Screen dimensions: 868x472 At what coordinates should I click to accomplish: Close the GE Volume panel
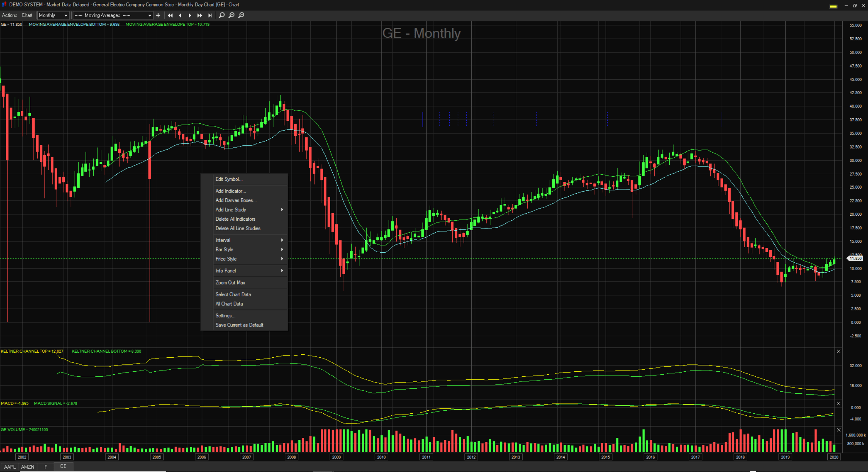[839, 430]
